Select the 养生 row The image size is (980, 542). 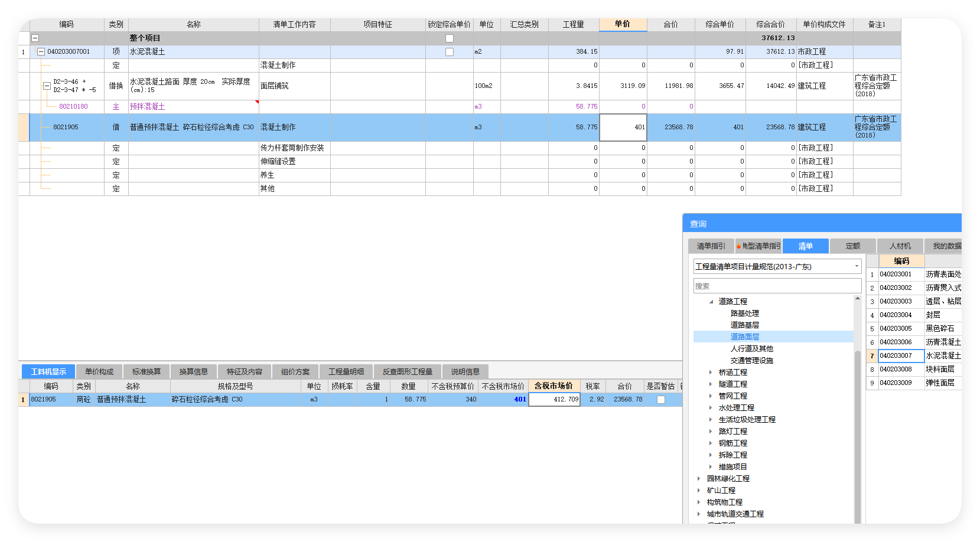(460, 175)
